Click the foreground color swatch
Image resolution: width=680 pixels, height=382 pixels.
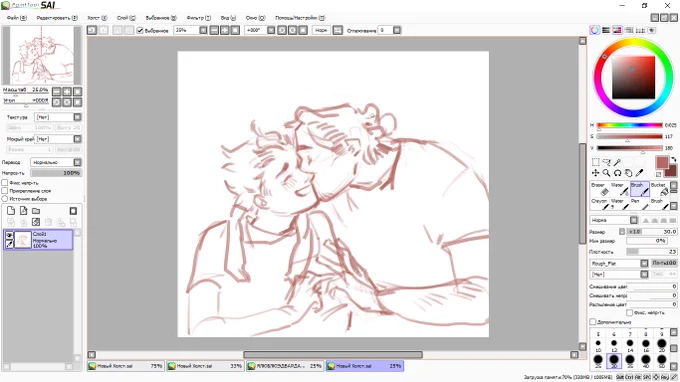pyautogui.click(x=662, y=163)
